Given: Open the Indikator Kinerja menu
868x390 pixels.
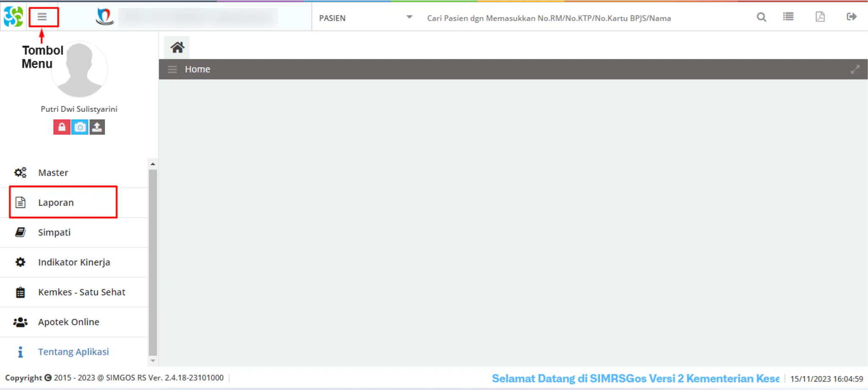Looking at the screenshot, I should (74, 262).
